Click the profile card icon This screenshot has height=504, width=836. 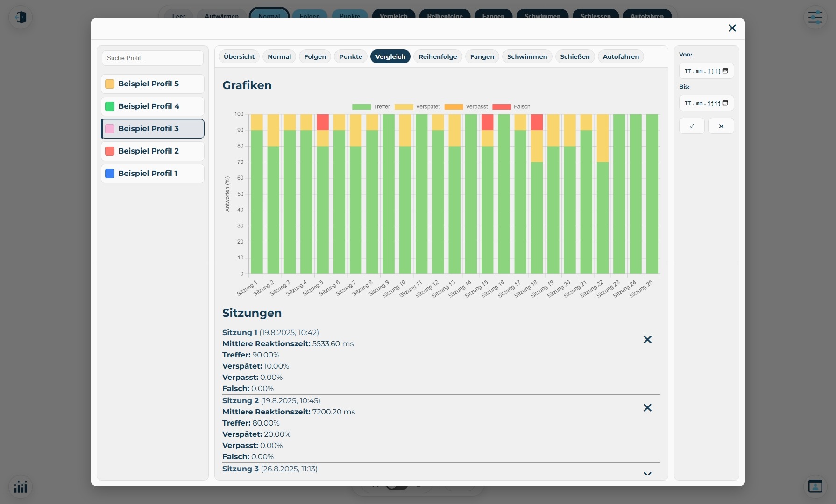click(815, 486)
